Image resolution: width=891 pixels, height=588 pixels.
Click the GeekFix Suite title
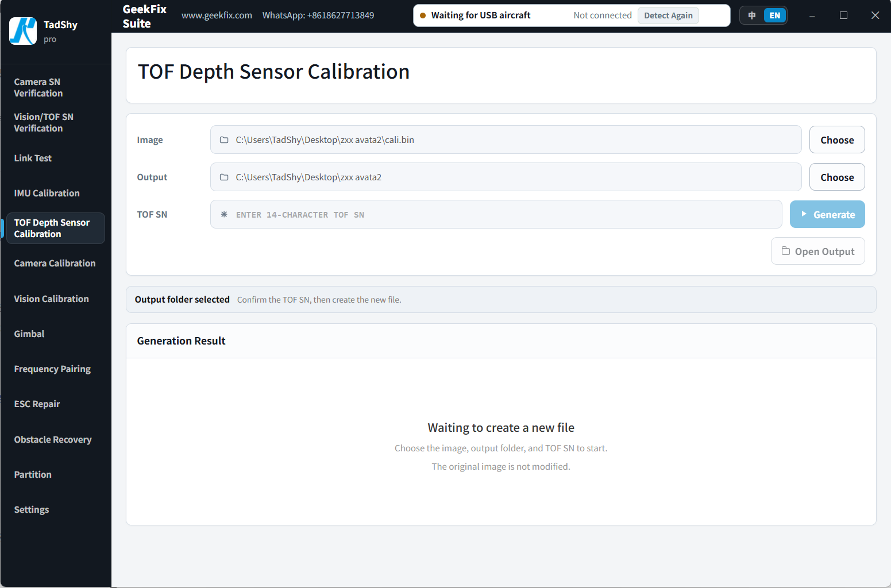click(145, 16)
